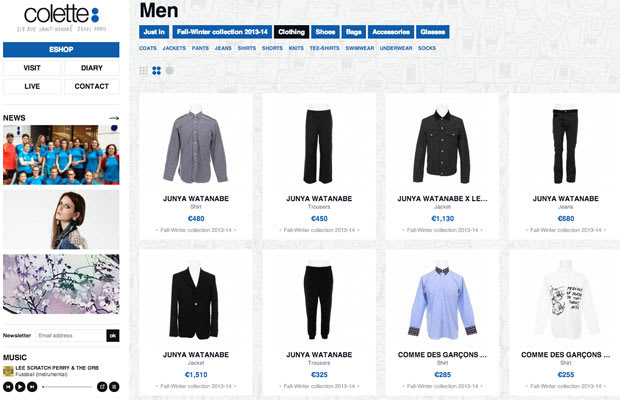Open the Shoes category tab
Viewport: 620px width, 400px height.
[325, 32]
